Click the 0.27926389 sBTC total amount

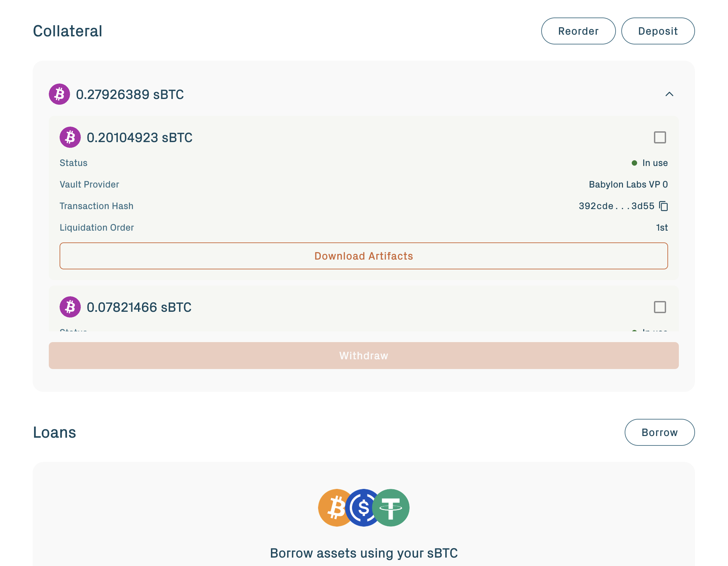pyautogui.click(x=130, y=94)
